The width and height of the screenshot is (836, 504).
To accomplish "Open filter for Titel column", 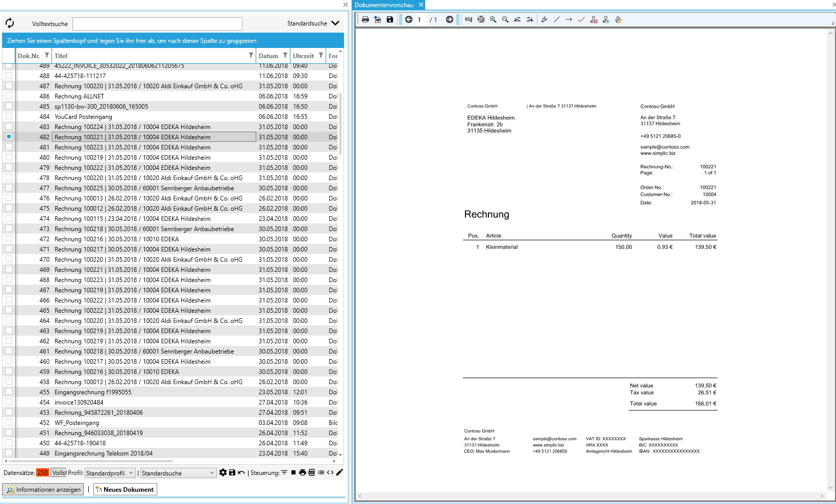I will click(251, 55).
